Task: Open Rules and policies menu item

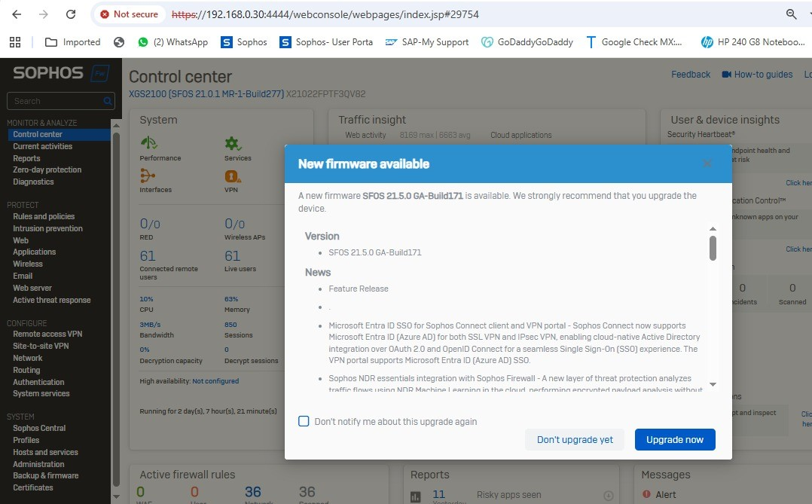Action: (x=44, y=216)
